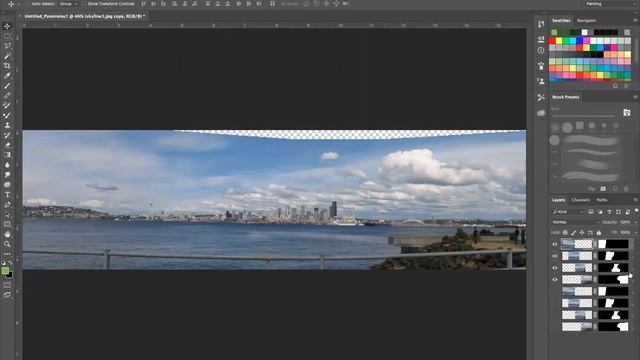Toggle lock all padlock icon

[598, 233]
